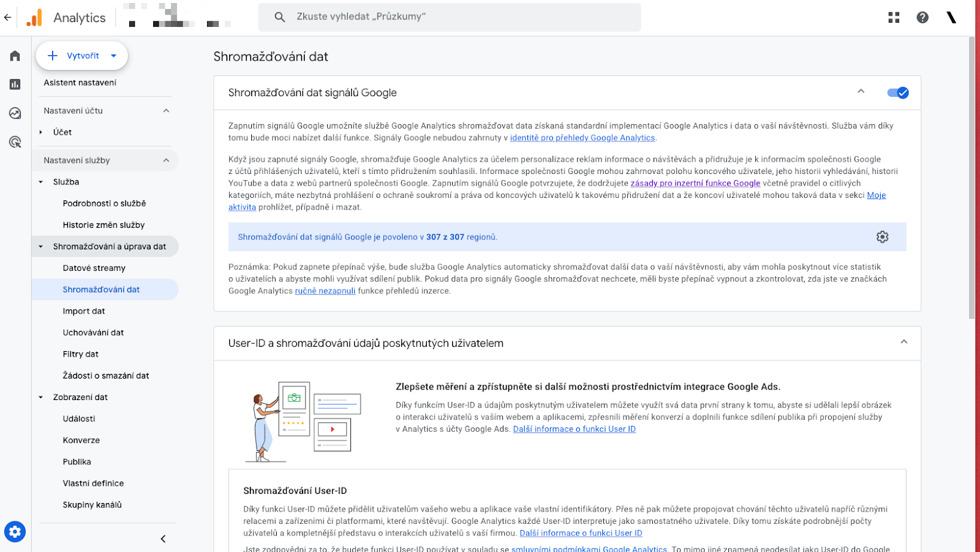Open Vlastní definice
The width and height of the screenshot is (980, 552).
[x=93, y=483]
